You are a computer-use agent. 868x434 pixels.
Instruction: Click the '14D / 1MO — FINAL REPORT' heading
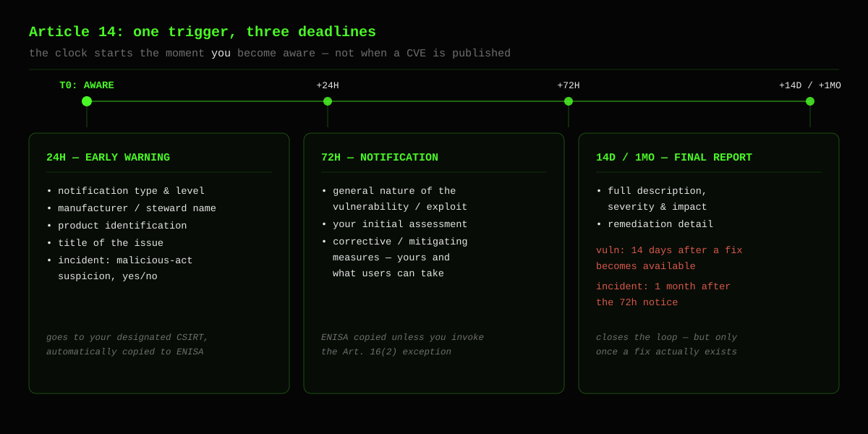[674, 158]
